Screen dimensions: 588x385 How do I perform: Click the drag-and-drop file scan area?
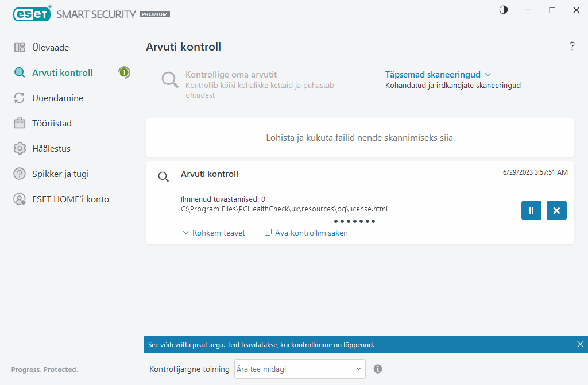pos(359,138)
